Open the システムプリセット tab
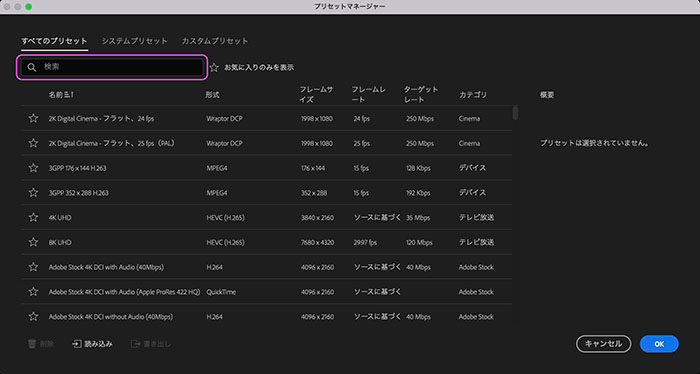 click(x=134, y=41)
